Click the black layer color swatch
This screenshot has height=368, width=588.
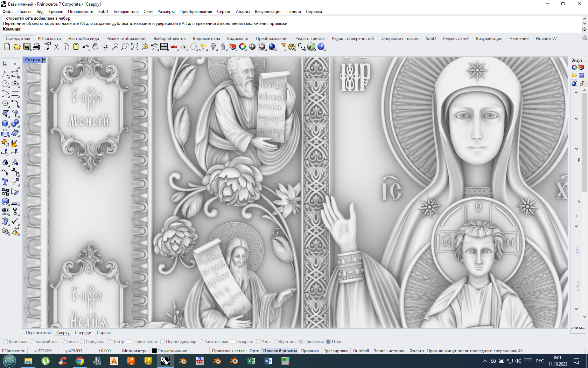pos(154,351)
